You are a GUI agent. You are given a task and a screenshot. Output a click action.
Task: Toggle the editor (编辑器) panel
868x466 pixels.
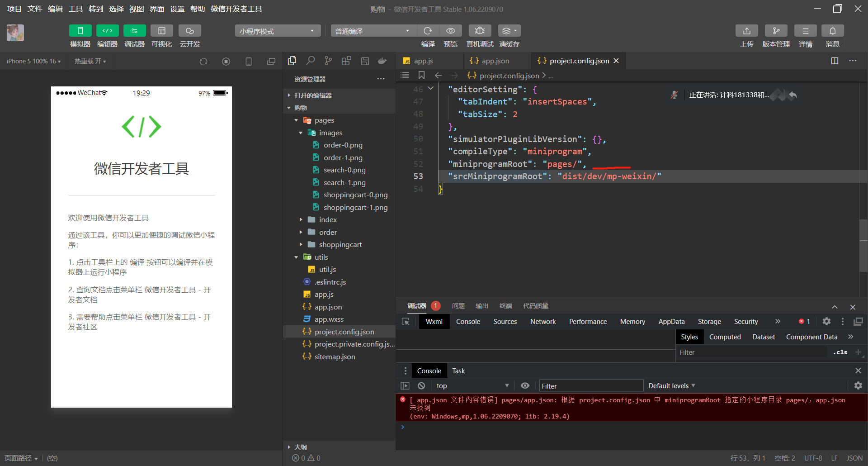tap(107, 31)
